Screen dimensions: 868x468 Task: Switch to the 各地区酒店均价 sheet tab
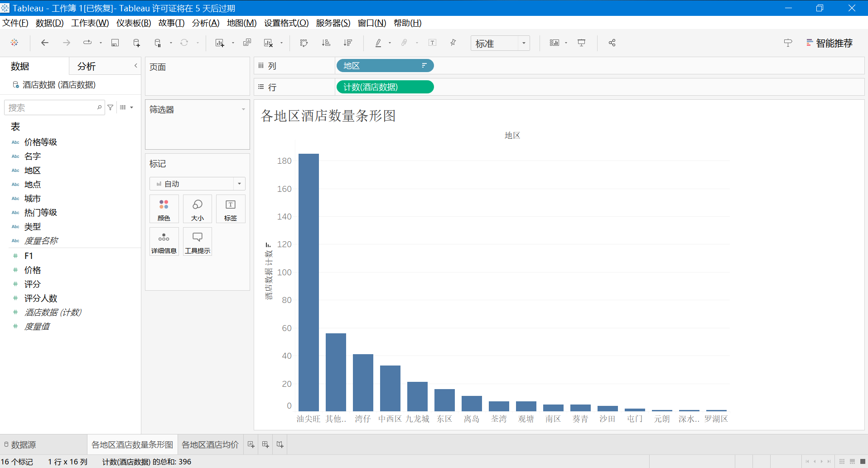click(210, 444)
